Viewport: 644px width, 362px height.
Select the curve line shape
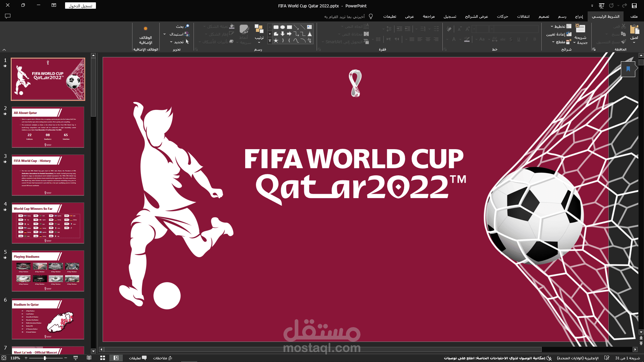(x=296, y=41)
